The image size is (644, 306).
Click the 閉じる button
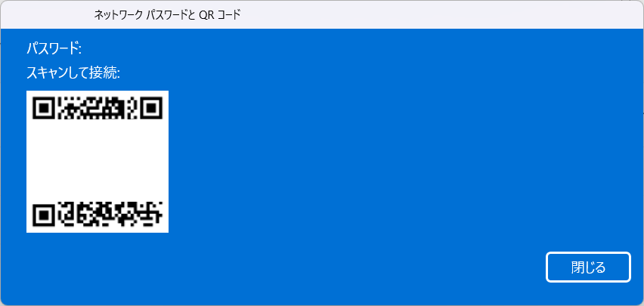pyautogui.click(x=588, y=267)
